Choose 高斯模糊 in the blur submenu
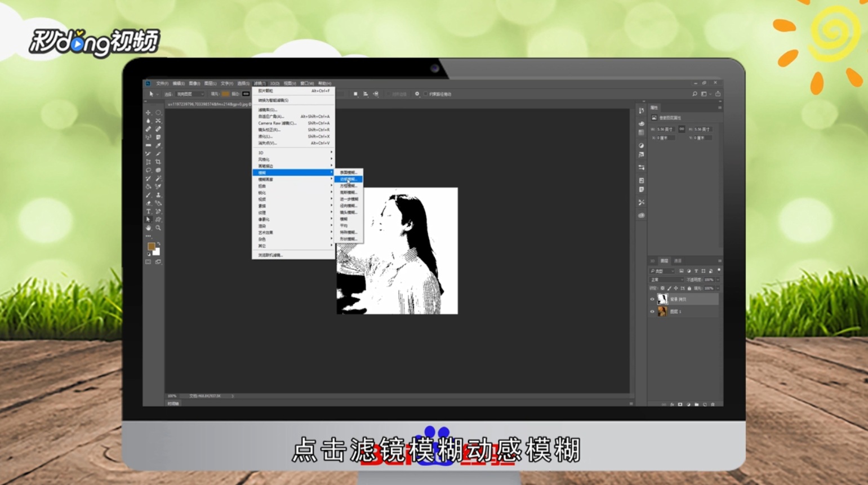Image resolution: width=868 pixels, height=485 pixels. click(x=348, y=193)
